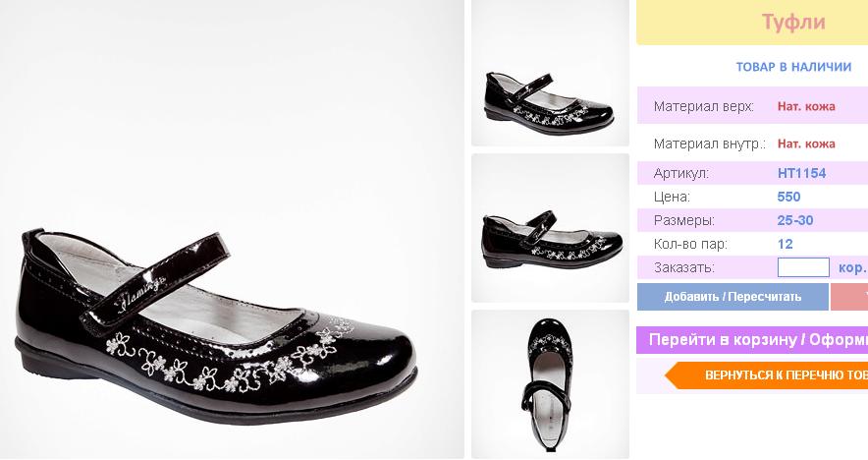Select the top-down view shoe thumbnail
This screenshot has height=460, width=868.
pyautogui.click(x=550, y=384)
